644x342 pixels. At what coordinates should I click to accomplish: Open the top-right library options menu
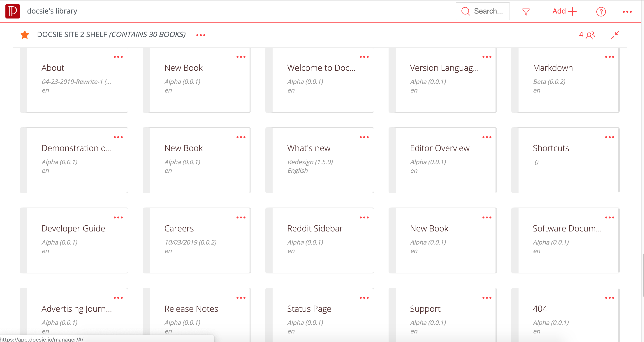[x=627, y=12]
